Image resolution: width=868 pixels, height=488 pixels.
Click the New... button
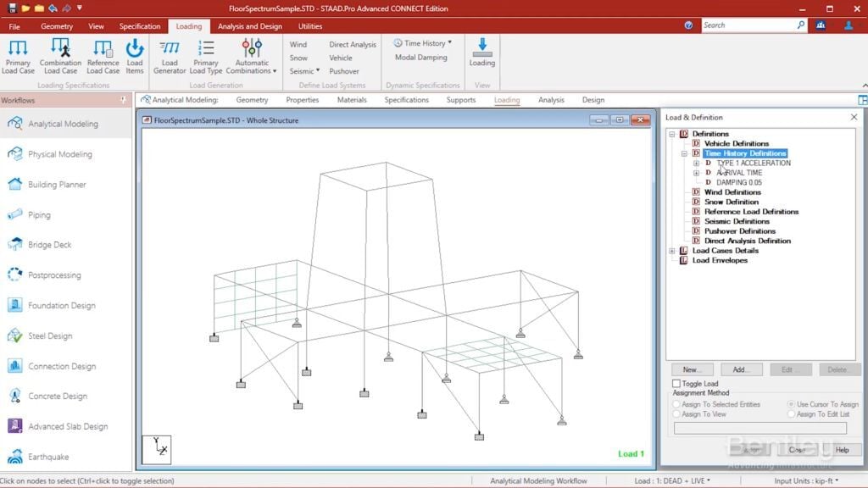coord(692,369)
